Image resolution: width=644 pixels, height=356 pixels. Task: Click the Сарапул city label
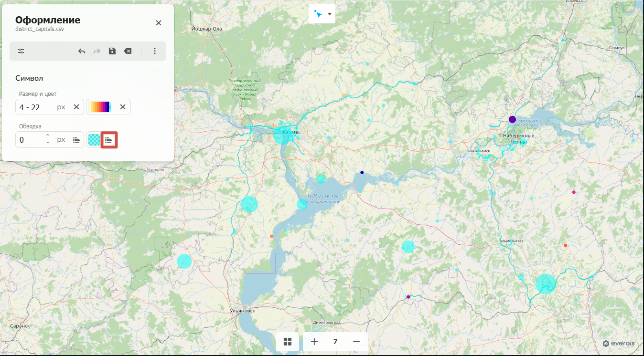point(617,48)
